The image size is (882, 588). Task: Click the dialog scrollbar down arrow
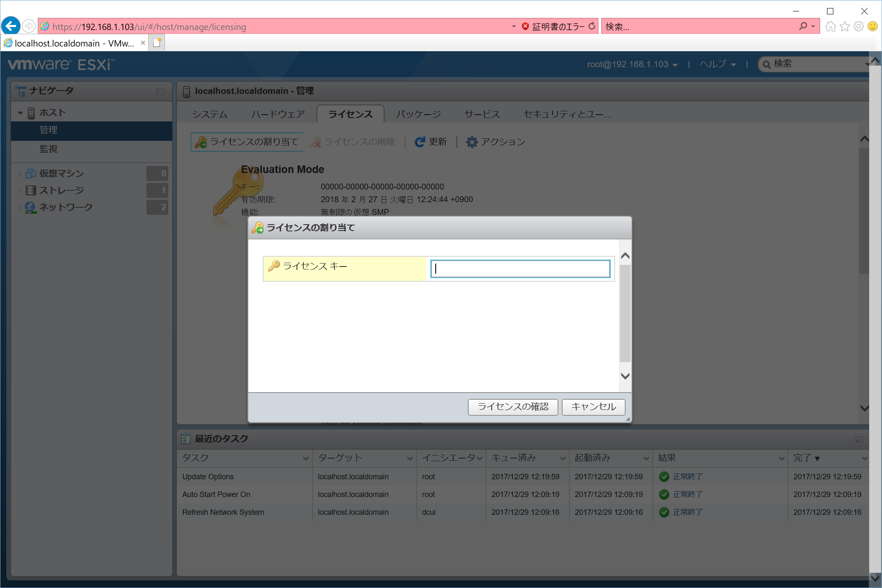(624, 376)
